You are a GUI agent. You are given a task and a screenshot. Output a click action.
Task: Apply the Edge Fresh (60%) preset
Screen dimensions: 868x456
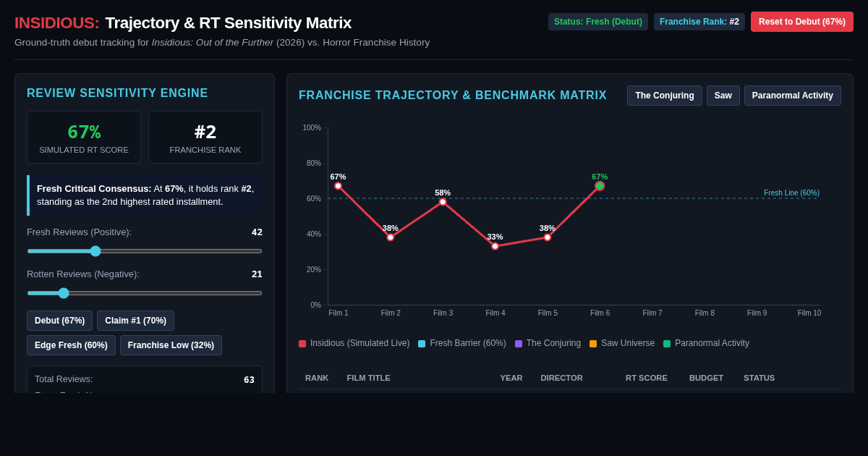(x=71, y=345)
